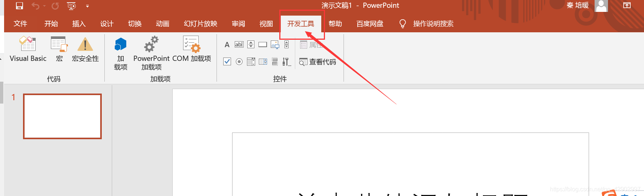Click user account name 秦 培暖

(578, 5)
